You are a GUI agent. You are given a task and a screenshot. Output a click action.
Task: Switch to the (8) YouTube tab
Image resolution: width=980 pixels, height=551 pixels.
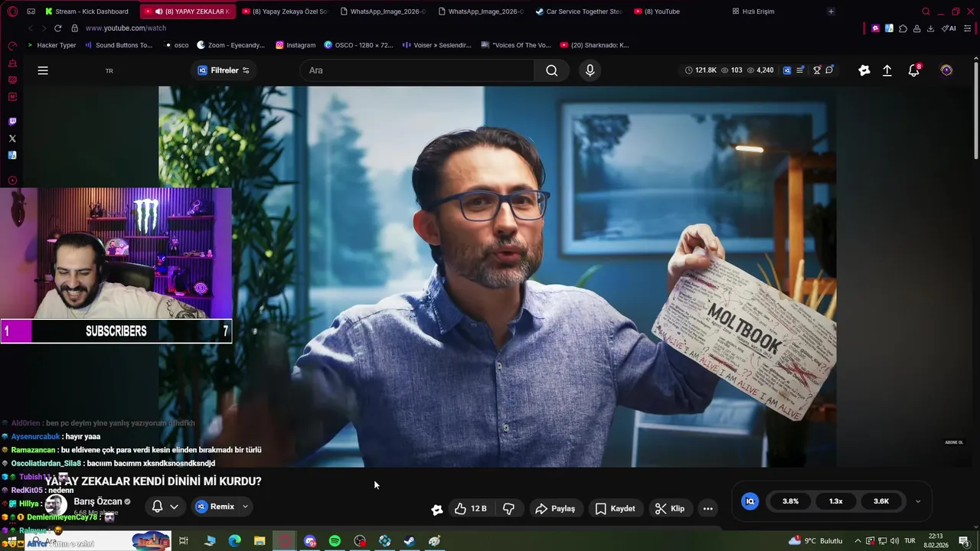coord(657,11)
